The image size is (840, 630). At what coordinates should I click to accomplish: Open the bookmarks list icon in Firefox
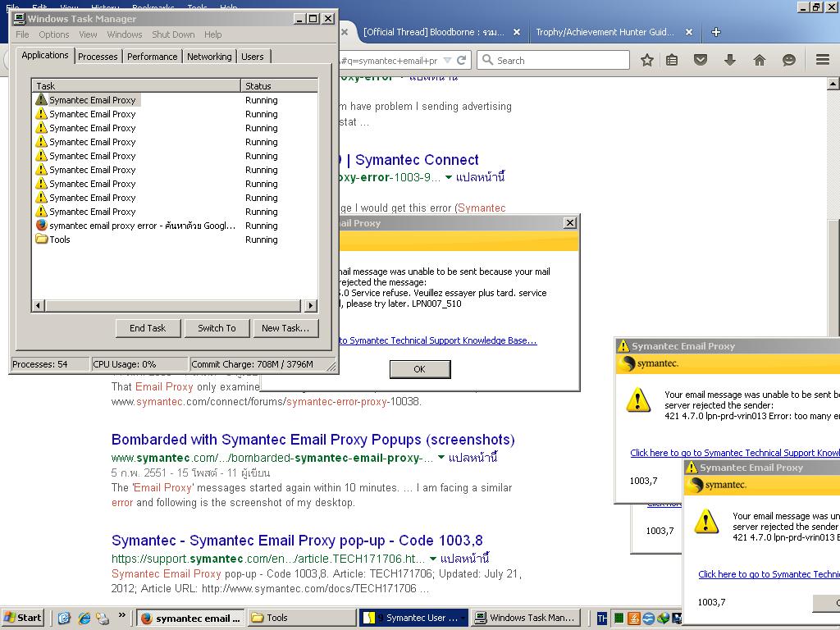coord(672,60)
